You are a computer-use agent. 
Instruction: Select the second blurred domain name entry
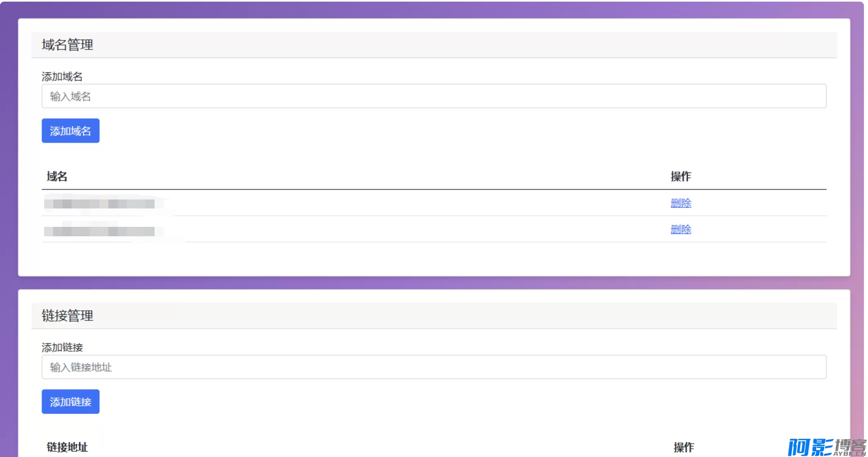(x=99, y=231)
